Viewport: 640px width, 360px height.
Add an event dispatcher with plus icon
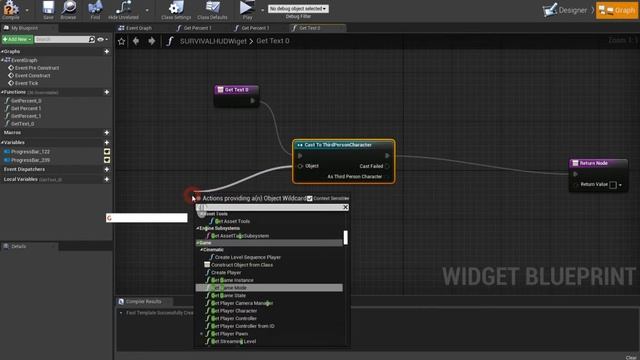(107, 169)
